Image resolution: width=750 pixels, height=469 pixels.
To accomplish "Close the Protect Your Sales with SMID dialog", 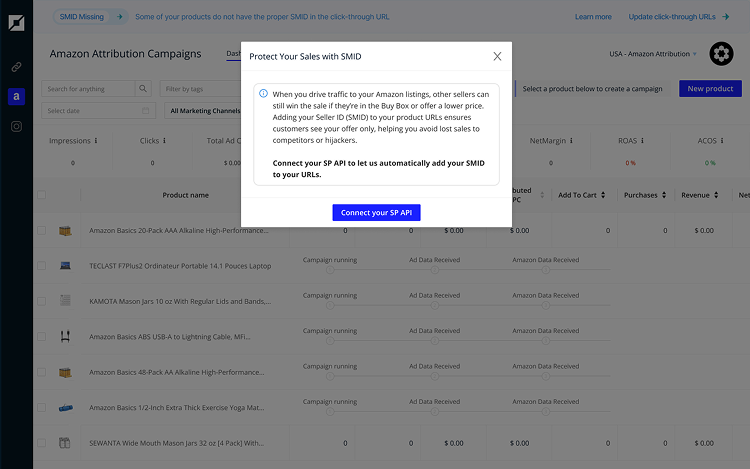I will click(497, 56).
